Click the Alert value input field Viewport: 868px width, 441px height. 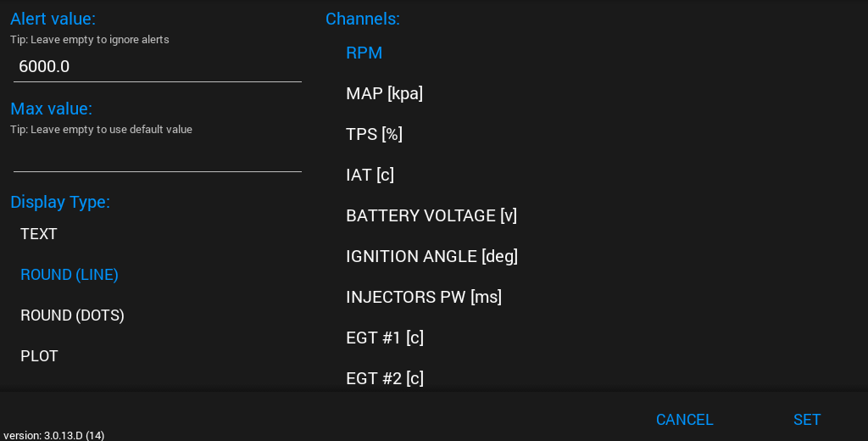coord(158,66)
